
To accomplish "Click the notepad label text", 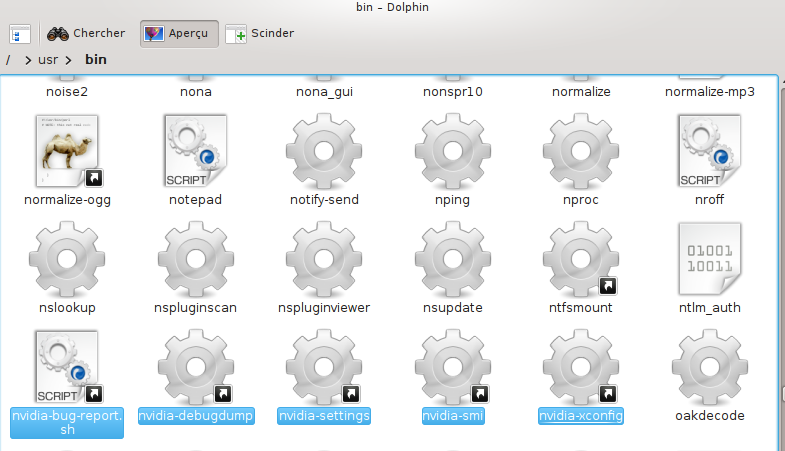I will 196,200.
